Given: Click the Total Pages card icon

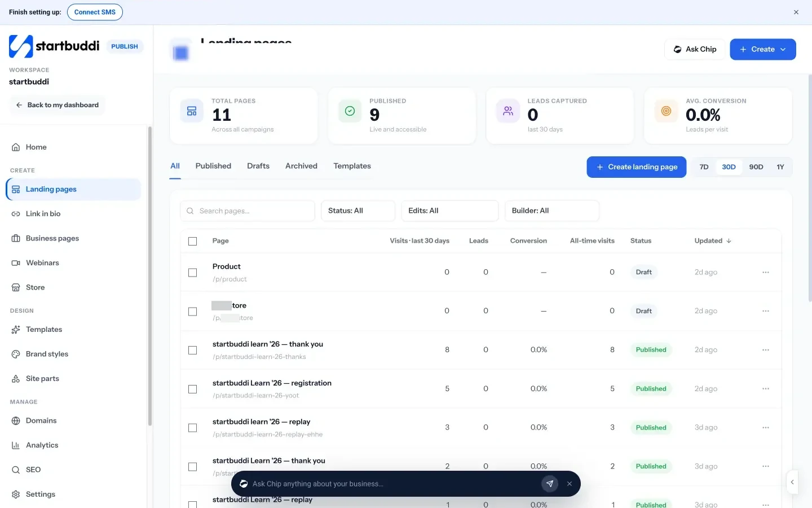Looking at the screenshot, I should tap(192, 111).
